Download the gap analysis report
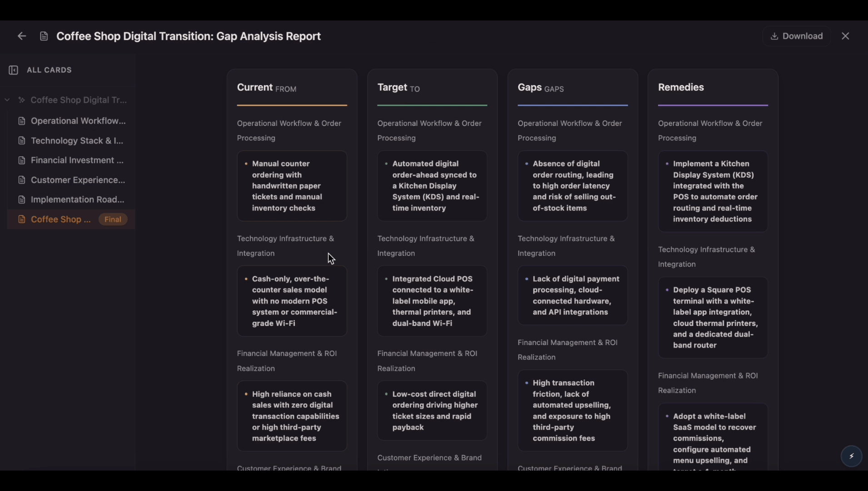This screenshot has height=491, width=868. pos(796,36)
